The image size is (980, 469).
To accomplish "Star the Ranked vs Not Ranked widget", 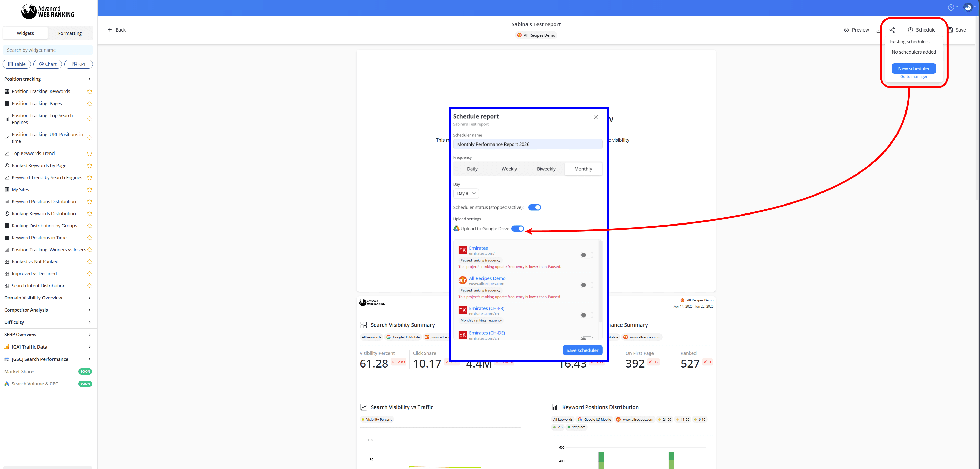I will pyautogui.click(x=89, y=262).
